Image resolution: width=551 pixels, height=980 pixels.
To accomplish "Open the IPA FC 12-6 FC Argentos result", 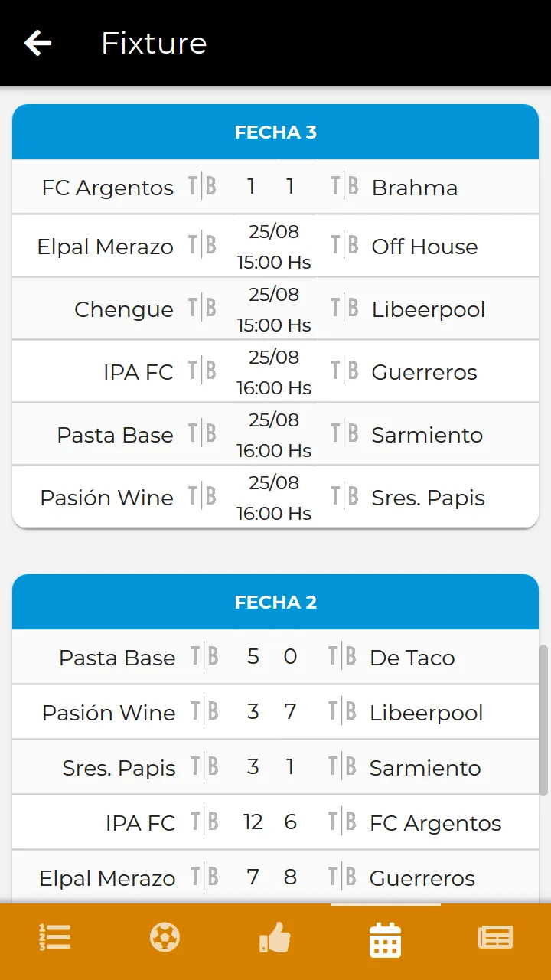I will tap(275, 822).
